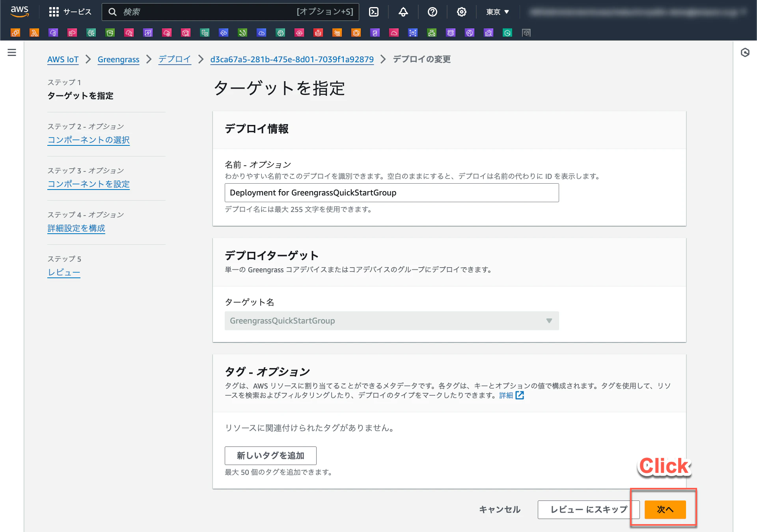
Task: Open the red stacked-layers favorite shortcut
Action: pos(318,33)
